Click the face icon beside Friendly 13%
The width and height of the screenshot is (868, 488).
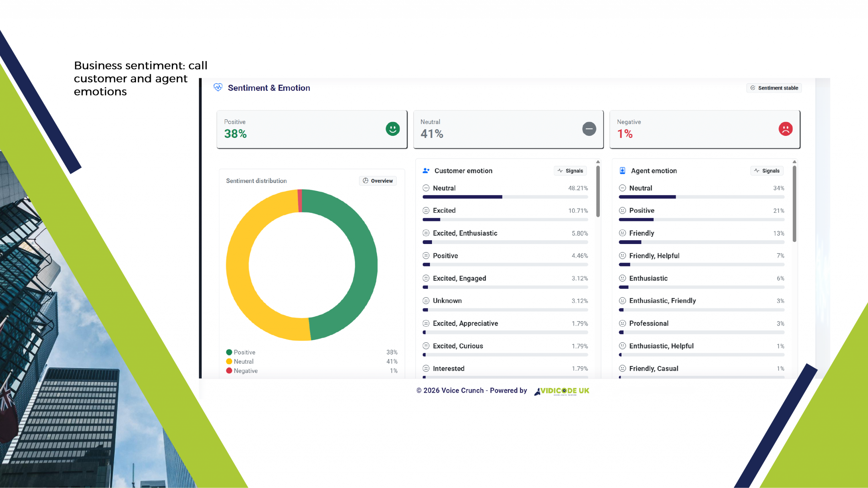coord(622,233)
